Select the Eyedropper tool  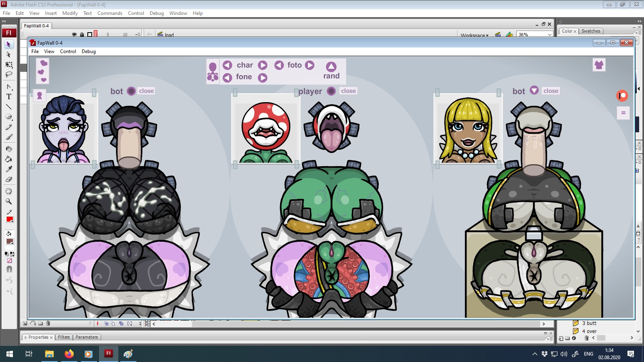[8, 169]
